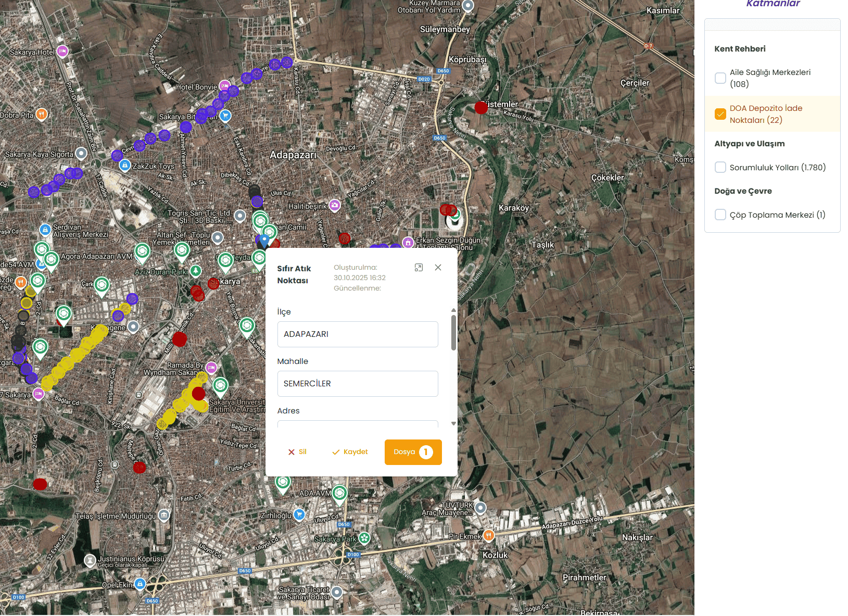The image size is (848, 616).
Task: Open the Dosya file button
Action: [413, 452]
